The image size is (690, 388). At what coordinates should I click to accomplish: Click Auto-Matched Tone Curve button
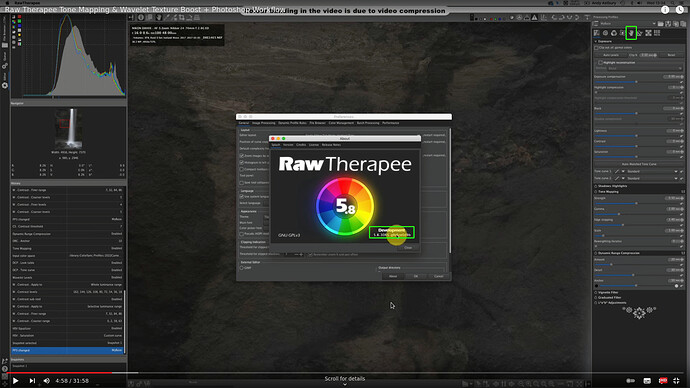pyautogui.click(x=639, y=164)
